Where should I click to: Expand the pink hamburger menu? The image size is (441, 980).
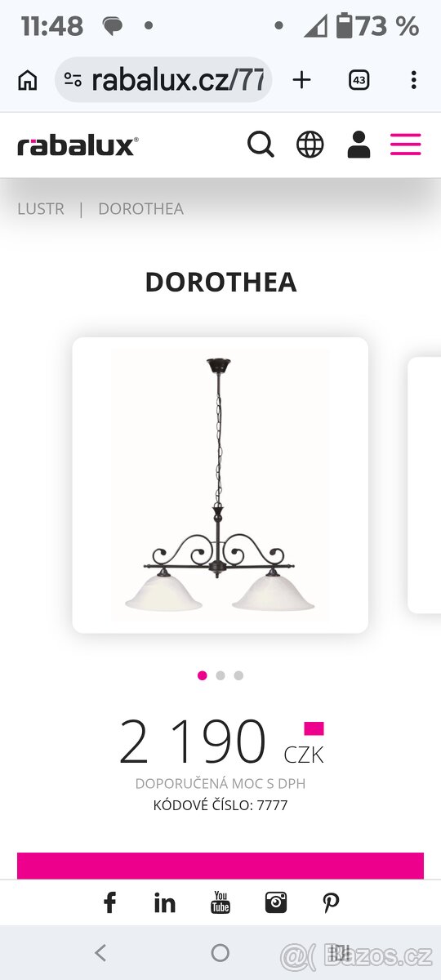[x=405, y=145]
